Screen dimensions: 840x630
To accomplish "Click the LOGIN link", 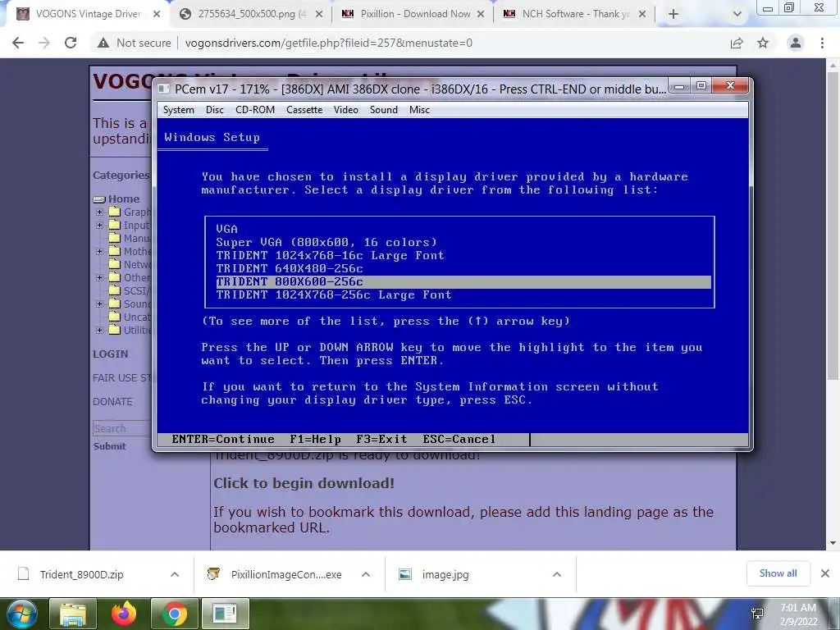I will 111,354.
